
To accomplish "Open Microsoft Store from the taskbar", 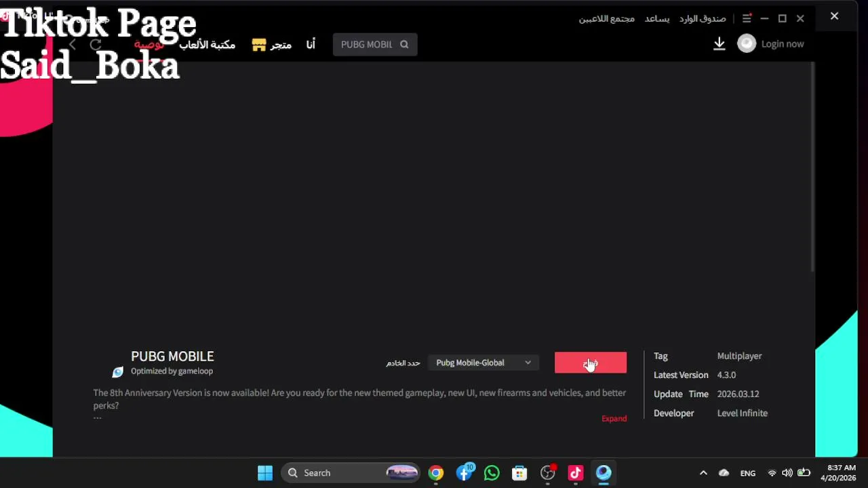I will click(x=519, y=473).
